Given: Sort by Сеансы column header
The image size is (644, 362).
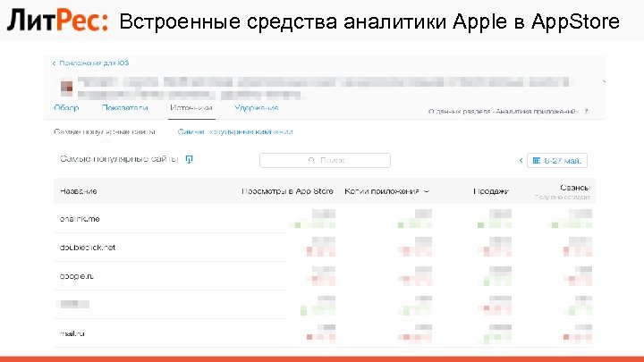Looking at the screenshot, I should click(x=575, y=188).
